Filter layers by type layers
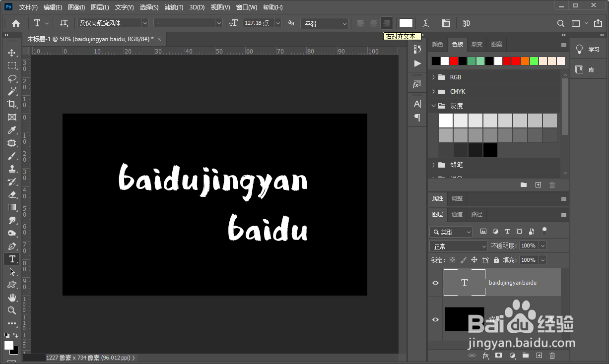609x364 pixels. point(507,232)
